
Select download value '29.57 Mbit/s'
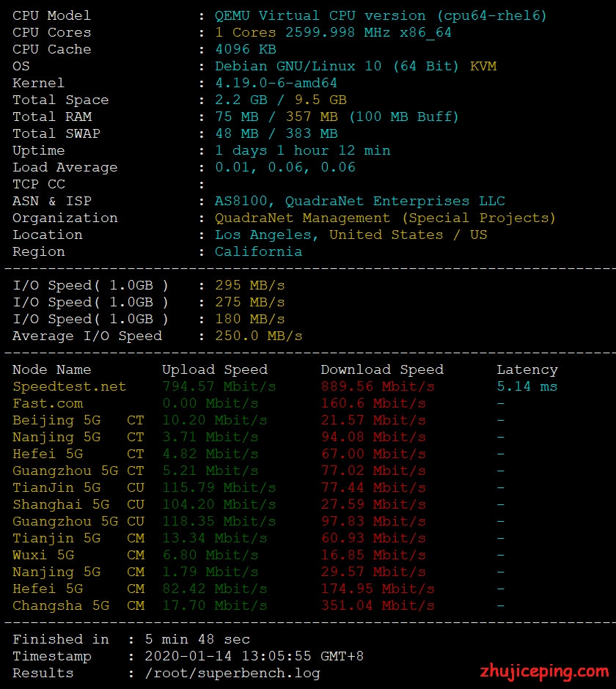[373, 572]
